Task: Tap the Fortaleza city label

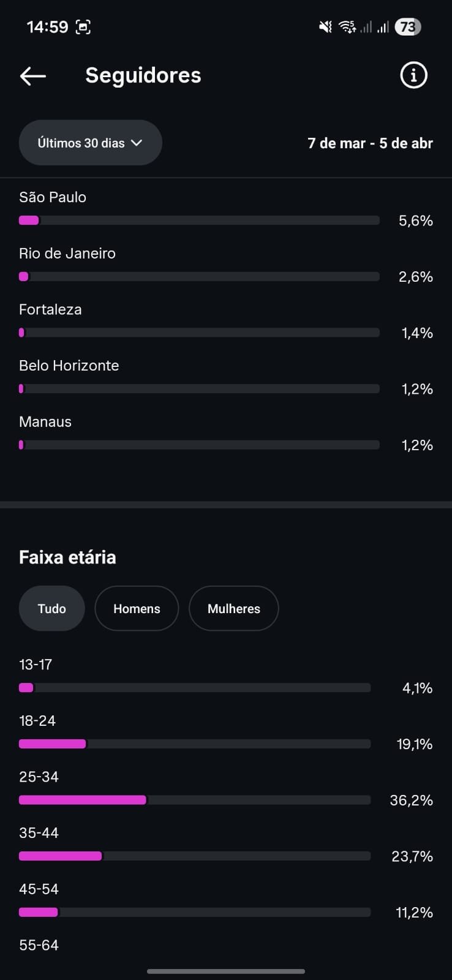Action: [50, 309]
